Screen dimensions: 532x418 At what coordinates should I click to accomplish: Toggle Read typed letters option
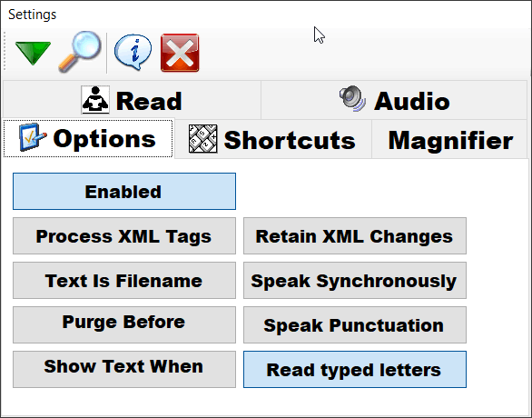pos(355,370)
